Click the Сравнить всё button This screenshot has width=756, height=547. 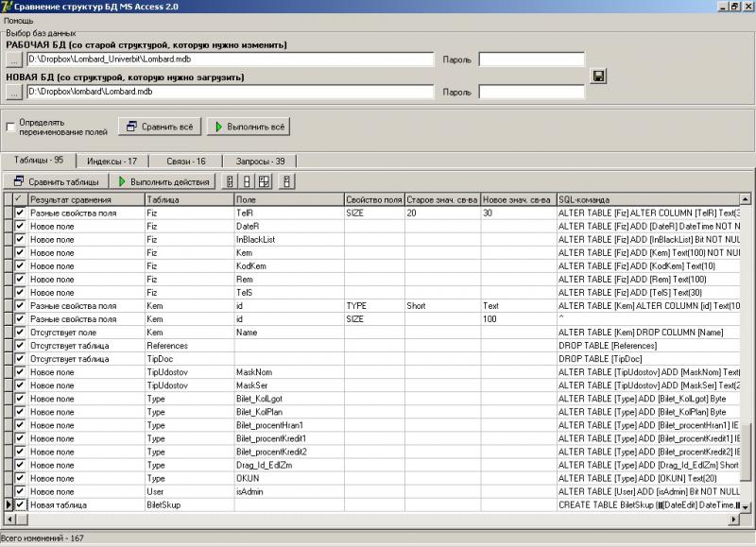160,127
